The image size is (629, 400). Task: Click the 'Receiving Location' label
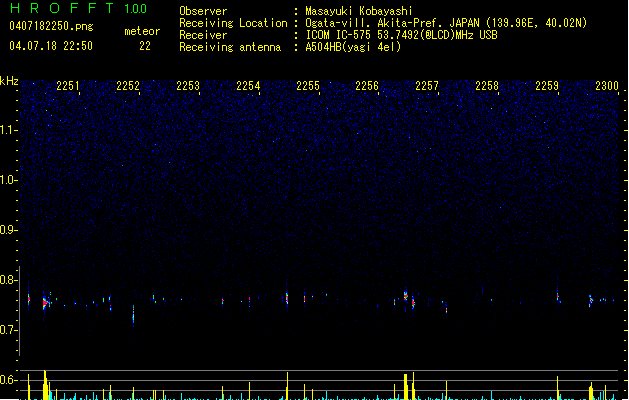coord(233,23)
